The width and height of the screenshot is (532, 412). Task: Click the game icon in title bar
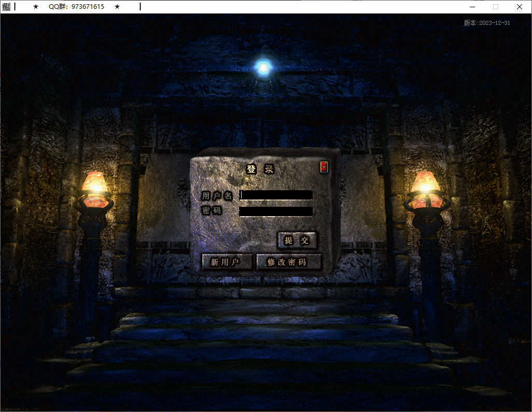pyautogui.click(x=6, y=7)
